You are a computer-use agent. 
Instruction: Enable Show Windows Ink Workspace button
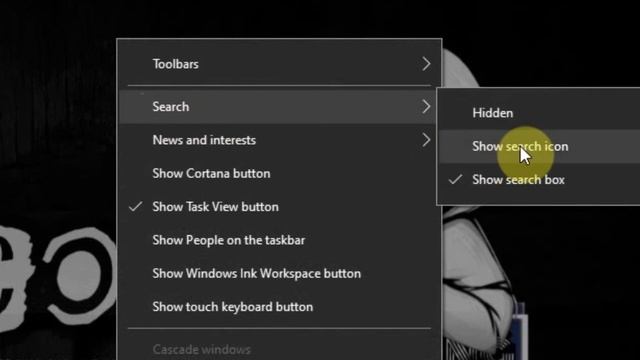[279, 273]
